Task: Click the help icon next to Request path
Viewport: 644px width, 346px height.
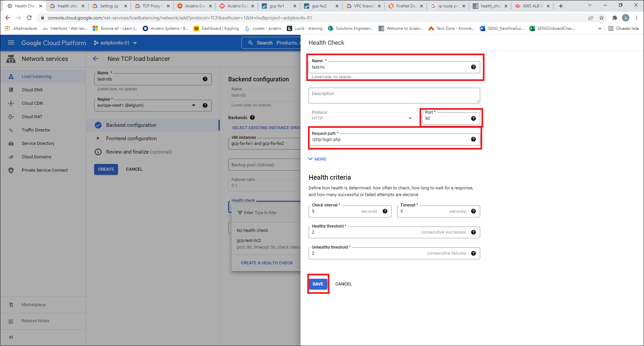Action: tap(473, 139)
